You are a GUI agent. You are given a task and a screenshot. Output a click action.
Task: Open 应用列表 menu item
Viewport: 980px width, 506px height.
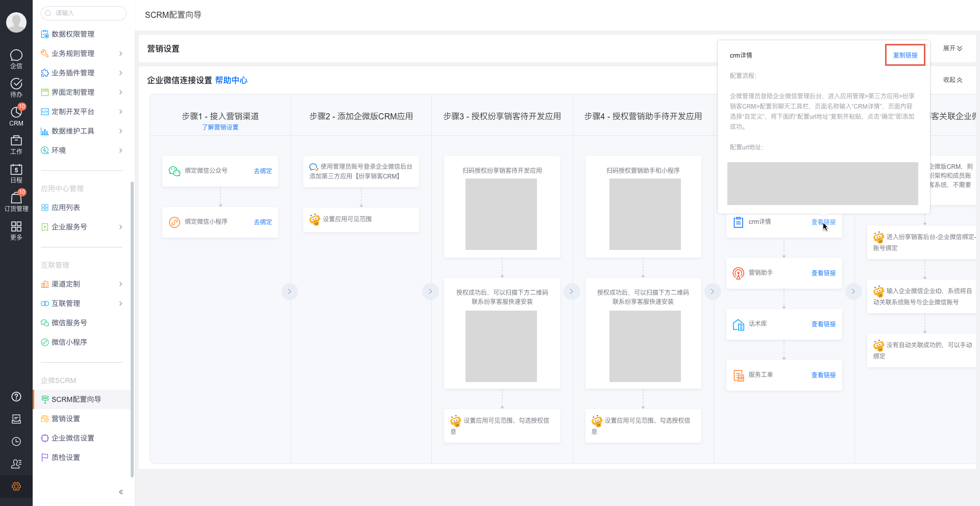(82, 207)
